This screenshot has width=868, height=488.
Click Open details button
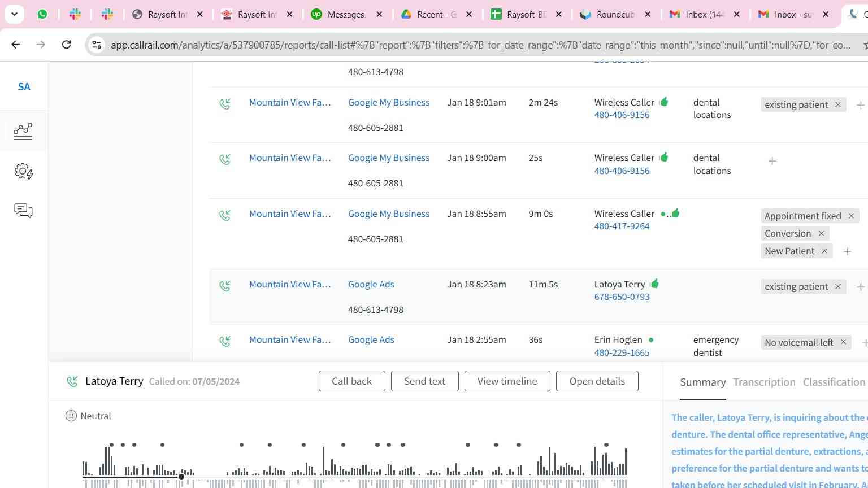(x=597, y=381)
